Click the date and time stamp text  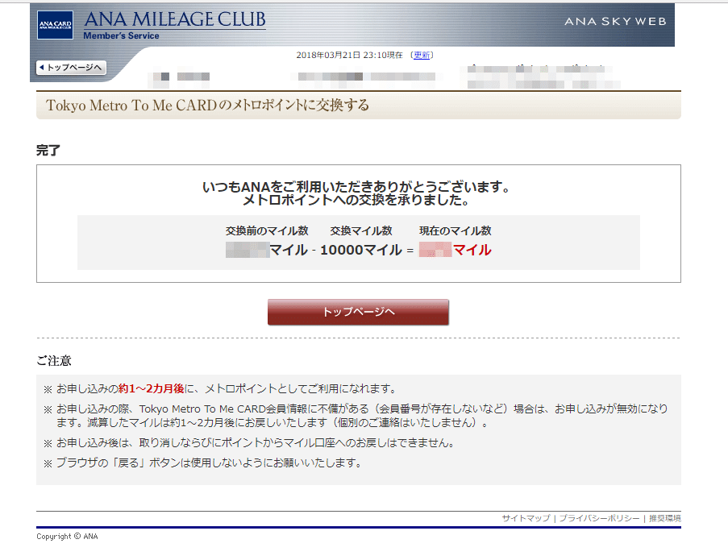point(351,55)
